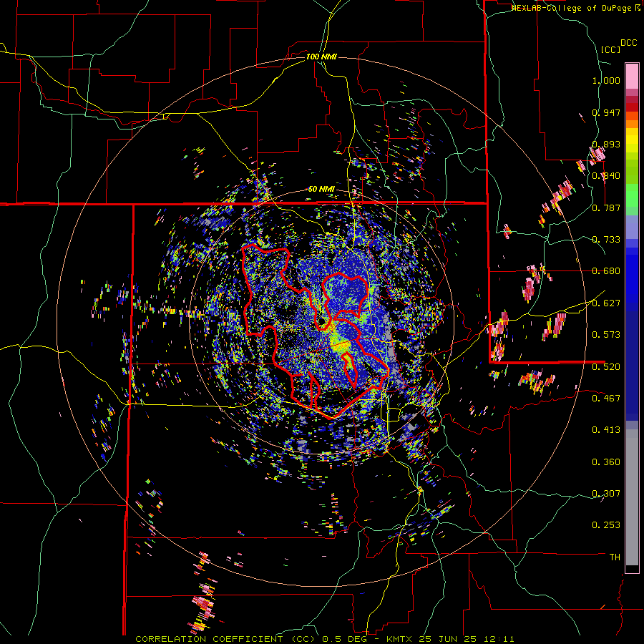Screen dimensions: 644x644
Task: Click the radar site dot at center
Action: (321, 321)
